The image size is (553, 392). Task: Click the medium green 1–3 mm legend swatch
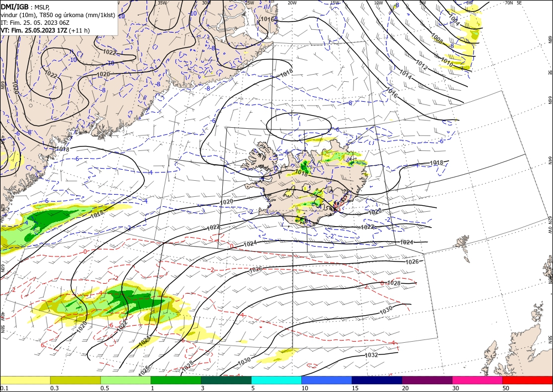[x=176, y=380]
